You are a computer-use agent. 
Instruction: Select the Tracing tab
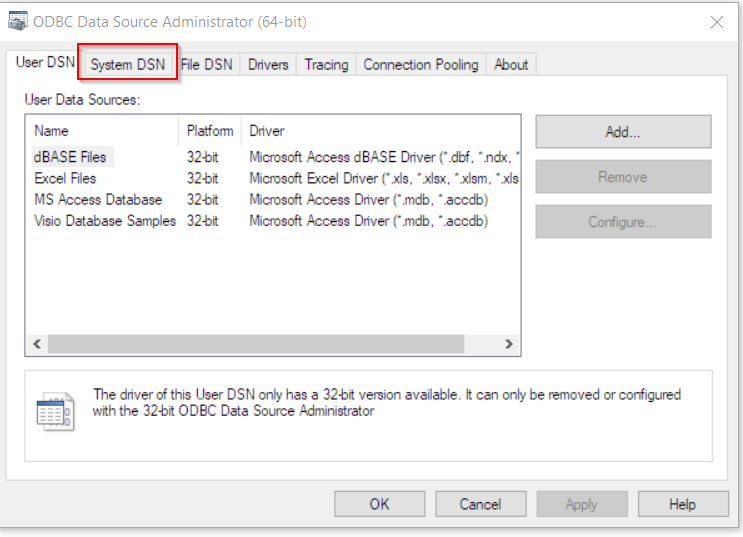(x=326, y=64)
